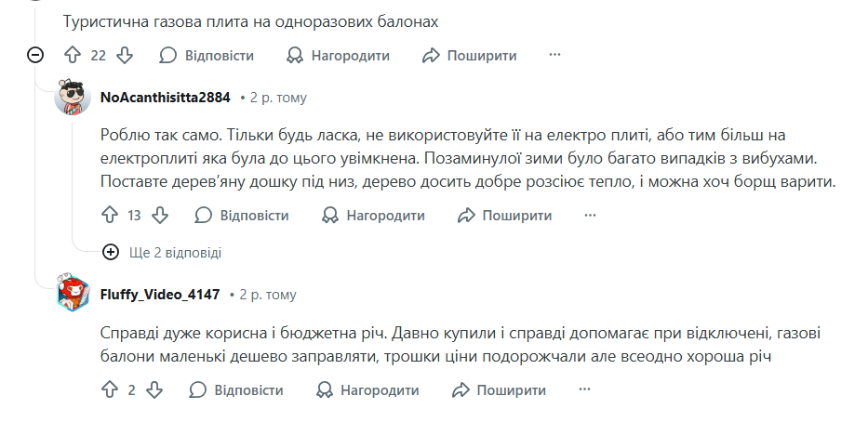This screenshot has height=422, width=868.
Task: Click Відповісти under NoAcanthisitta2884's comment
Action: coord(242,216)
